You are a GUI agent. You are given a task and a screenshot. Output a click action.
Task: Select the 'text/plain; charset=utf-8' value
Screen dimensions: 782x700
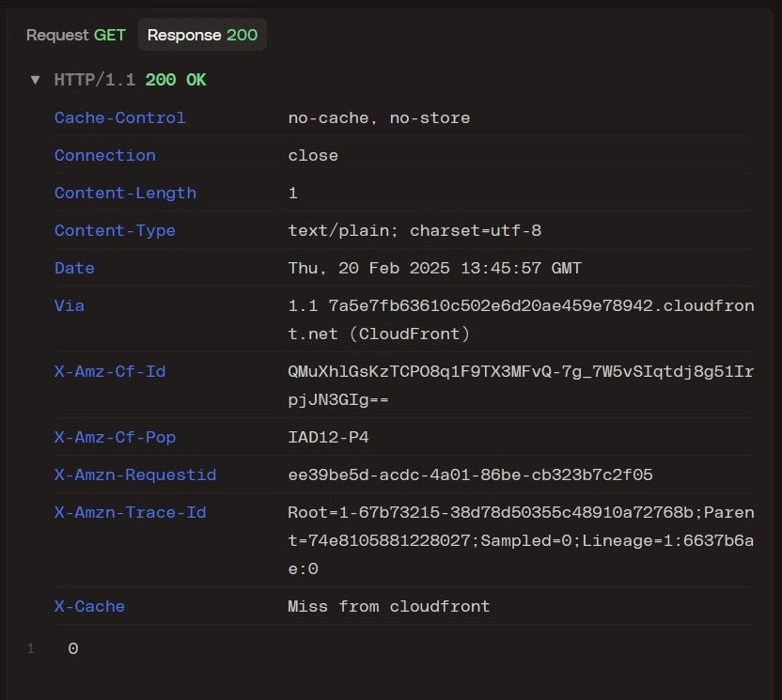414,230
